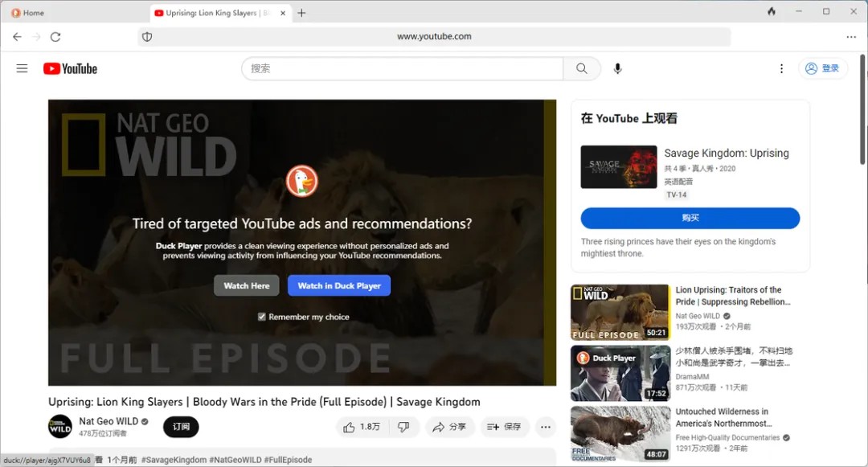Image resolution: width=868 pixels, height=467 pixels.
Task: Click the search magnifier button
Action: click(581, 69)
